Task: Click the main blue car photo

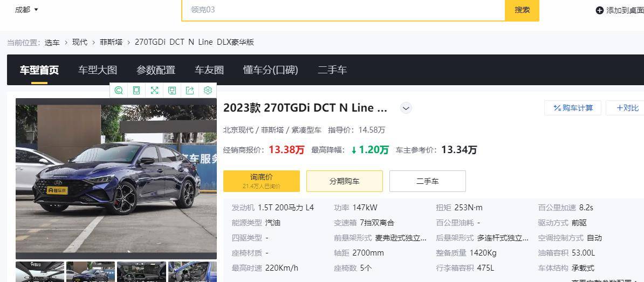Action: point(116,178)
